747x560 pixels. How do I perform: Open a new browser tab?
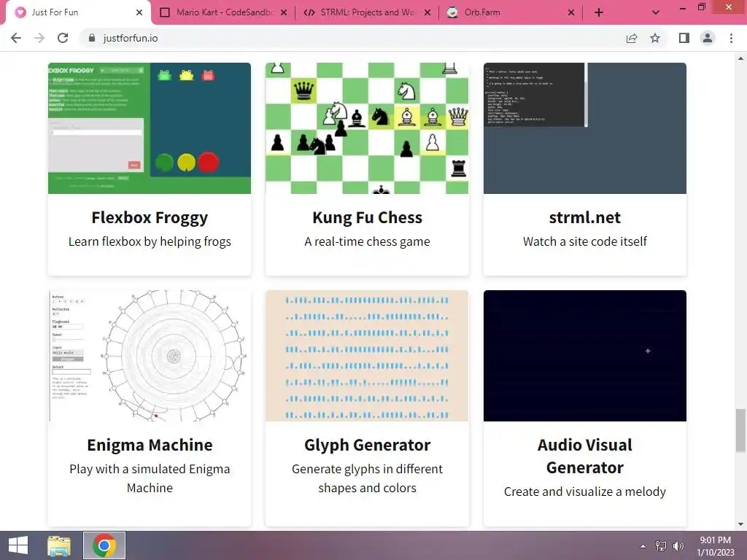[x=599, y=12]
